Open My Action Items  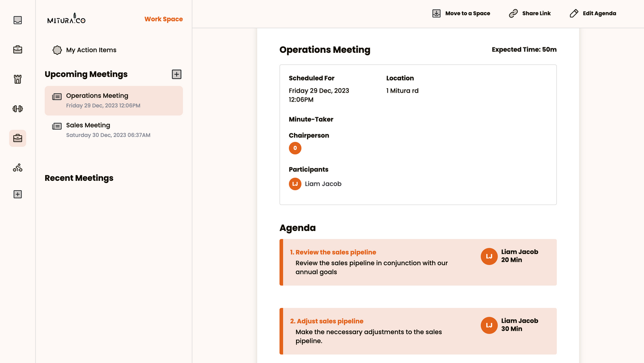tap(91, 50)
